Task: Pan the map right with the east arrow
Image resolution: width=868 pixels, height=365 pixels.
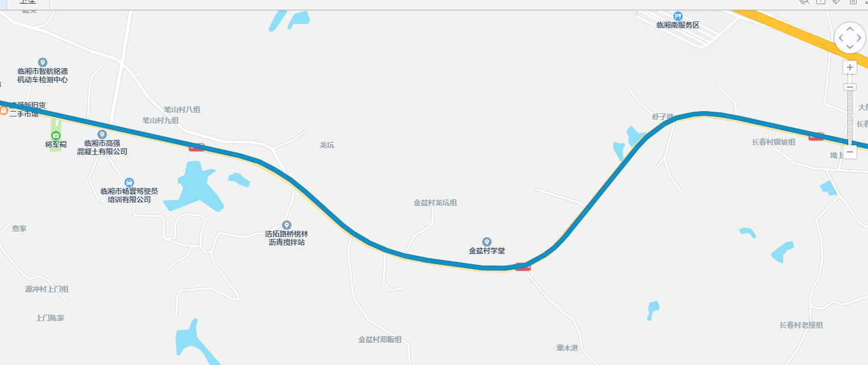Action: pyautogui.click(x=860, y=38)
